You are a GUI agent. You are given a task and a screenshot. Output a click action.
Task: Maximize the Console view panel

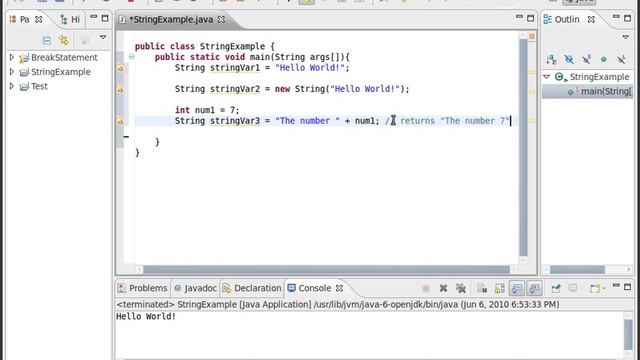(627, 287)
